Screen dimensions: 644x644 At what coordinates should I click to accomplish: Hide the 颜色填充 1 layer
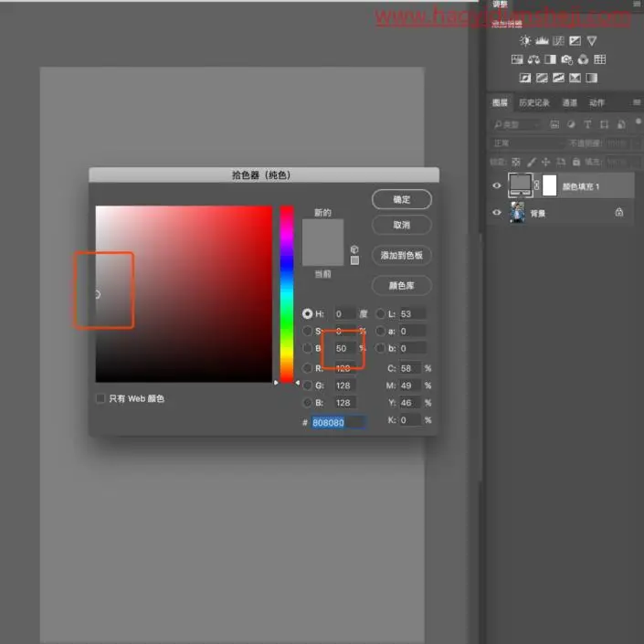[497, 185]
